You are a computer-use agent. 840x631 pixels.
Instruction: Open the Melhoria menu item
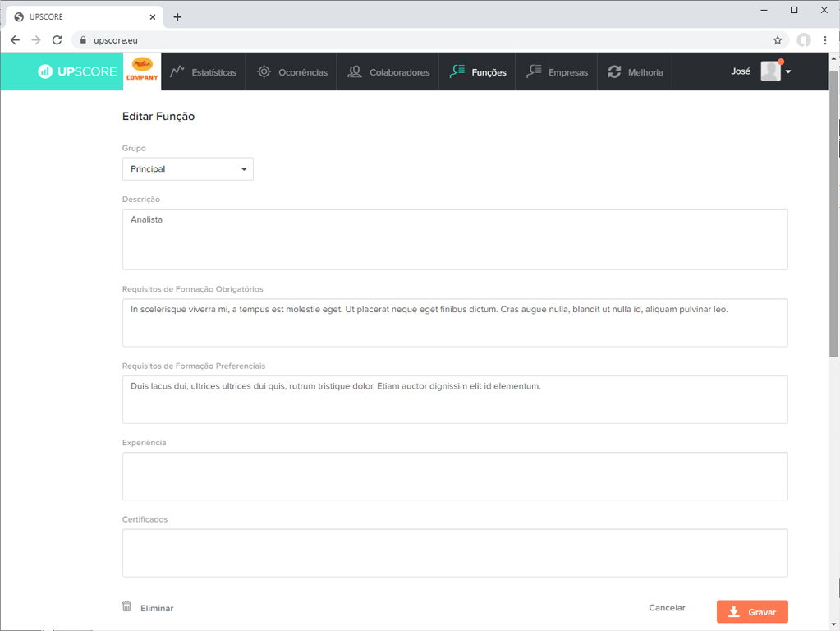pyautogui.click(x=636, y=71)
